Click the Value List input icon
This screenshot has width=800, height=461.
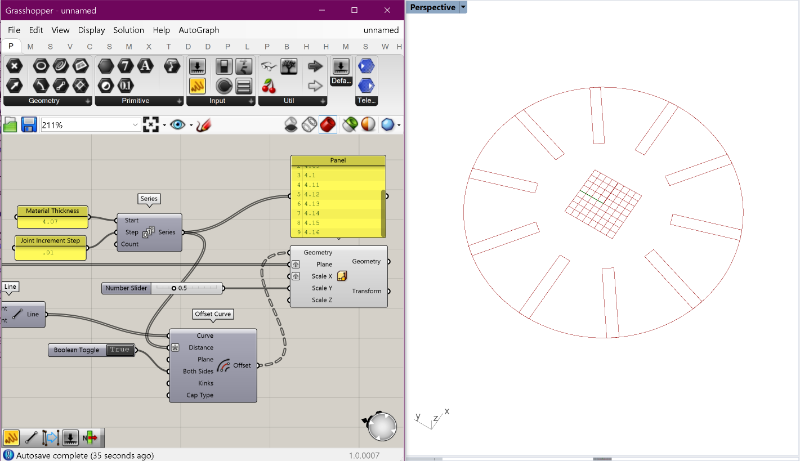click(x=244, y=85)
